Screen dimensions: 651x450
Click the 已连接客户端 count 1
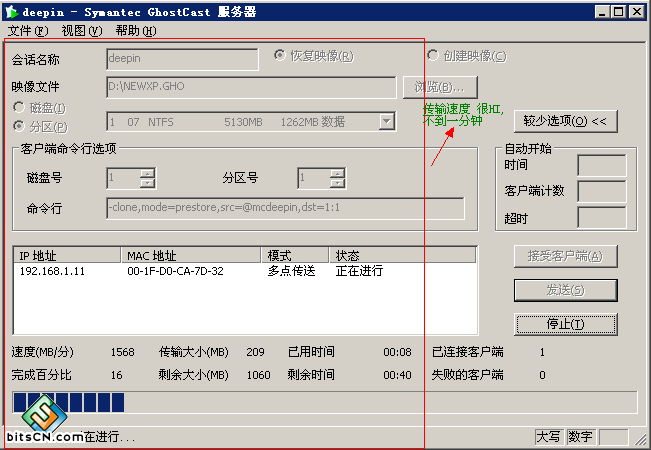[542, 352]
